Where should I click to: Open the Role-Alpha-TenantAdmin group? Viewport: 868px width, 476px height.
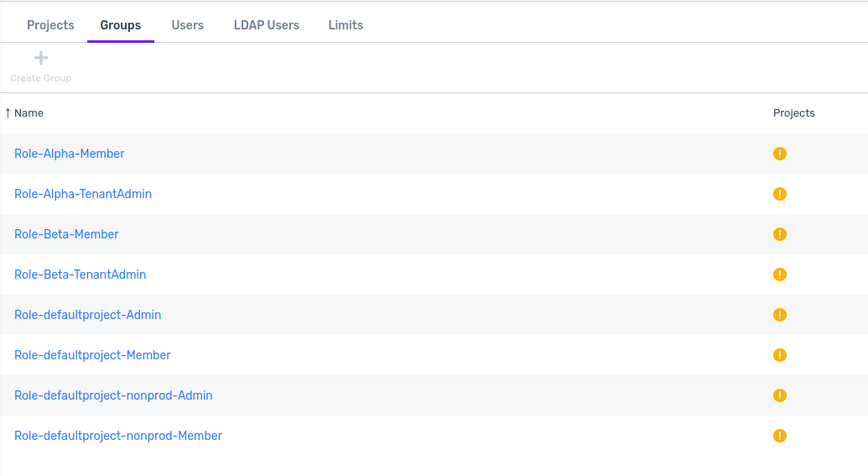(x=83, y=194)
